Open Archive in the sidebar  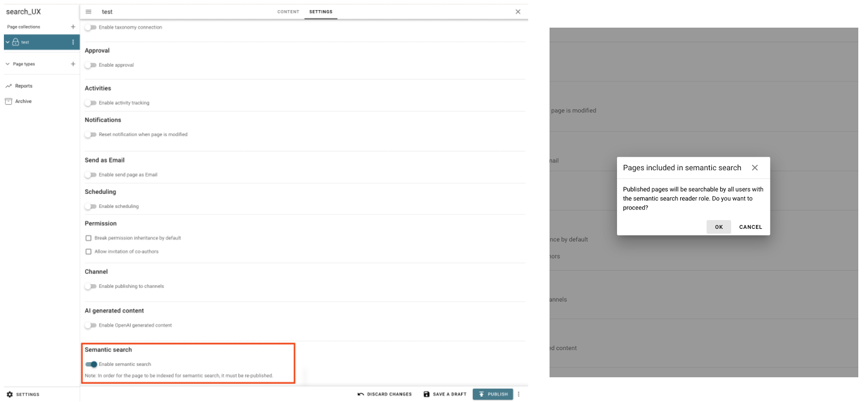pos(23,101)
